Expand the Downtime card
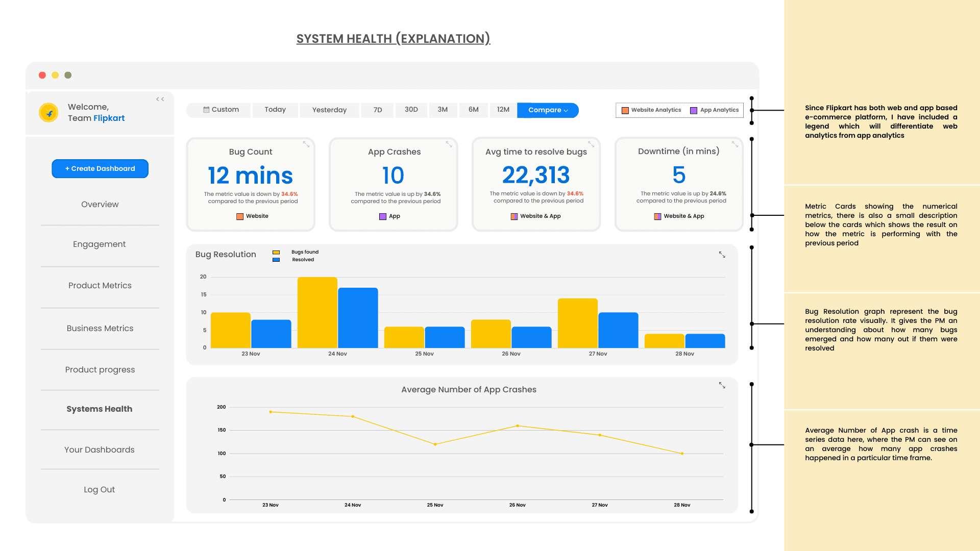 pos(735,144)
